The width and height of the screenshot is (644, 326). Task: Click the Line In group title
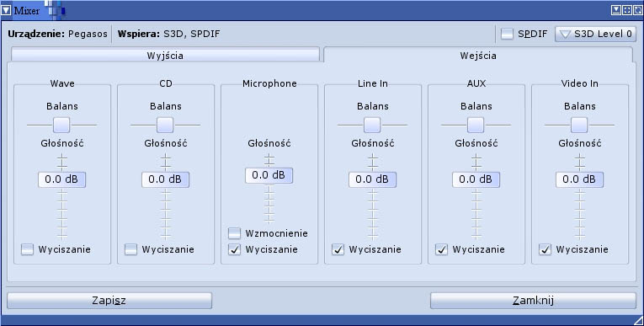coord(373,83)
